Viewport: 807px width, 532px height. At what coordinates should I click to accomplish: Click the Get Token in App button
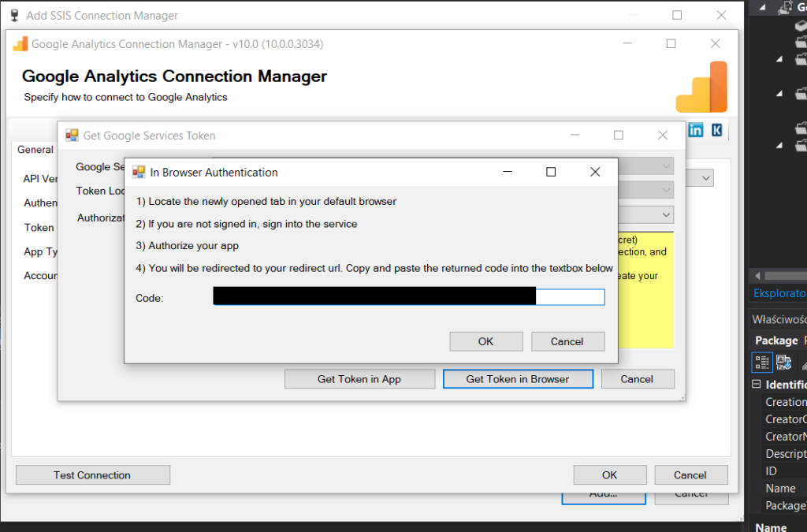pos(359,379)
